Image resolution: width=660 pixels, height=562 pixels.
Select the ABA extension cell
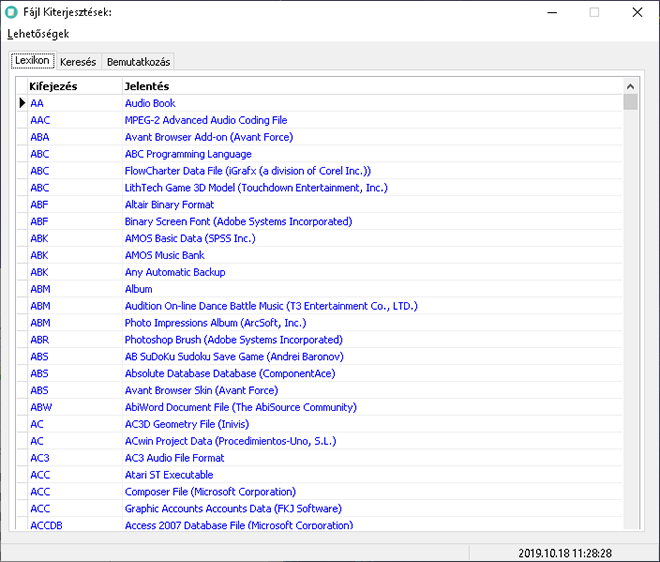[x=75, y=137]
